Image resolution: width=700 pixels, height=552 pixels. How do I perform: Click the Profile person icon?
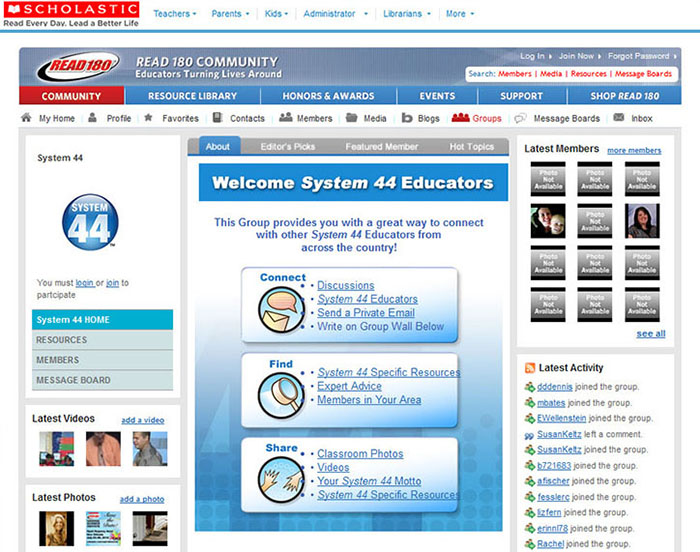tap(92, 118)
